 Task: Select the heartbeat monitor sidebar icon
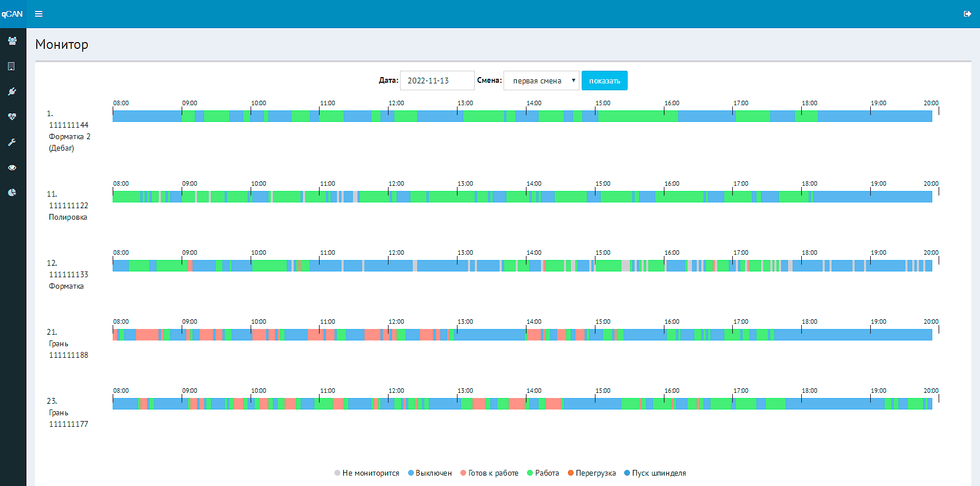(12, 117)
